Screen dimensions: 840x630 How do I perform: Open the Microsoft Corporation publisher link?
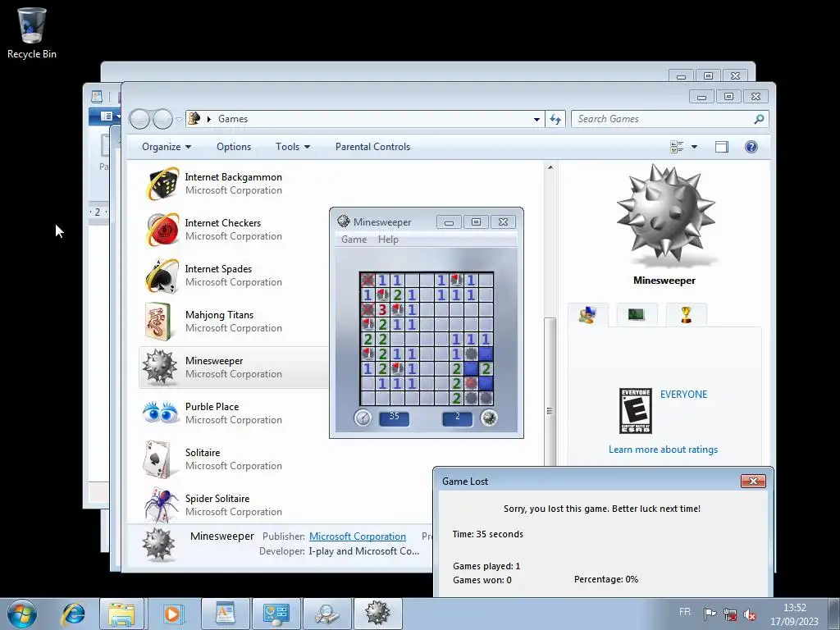(x=358, y=536)
